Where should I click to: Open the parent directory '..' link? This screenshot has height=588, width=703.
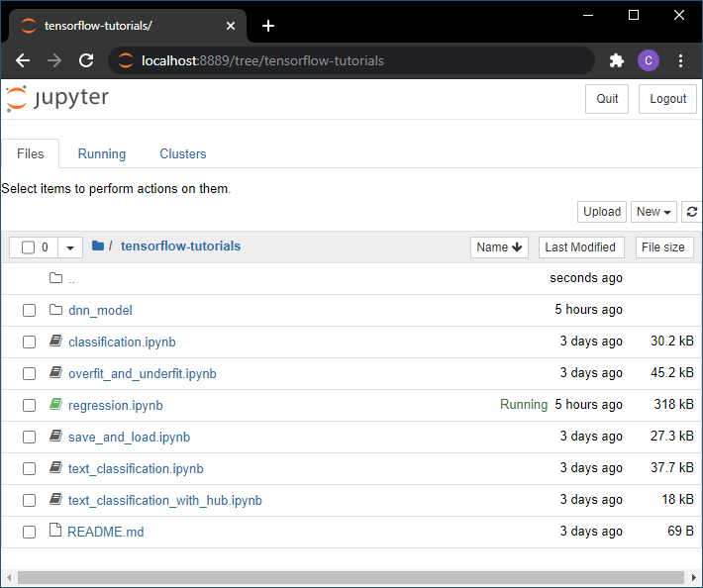tap(71, 279)
